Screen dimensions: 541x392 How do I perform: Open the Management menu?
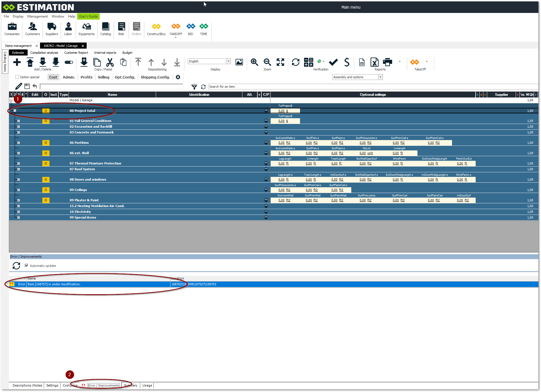click(x=37, y=16)
